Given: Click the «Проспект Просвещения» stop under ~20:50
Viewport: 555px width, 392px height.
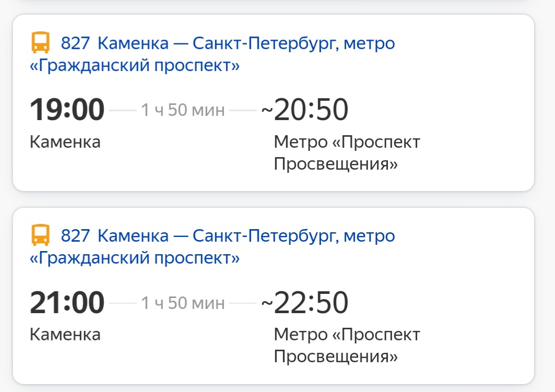Looking at the screenshot, I should [x=347, y=153].
